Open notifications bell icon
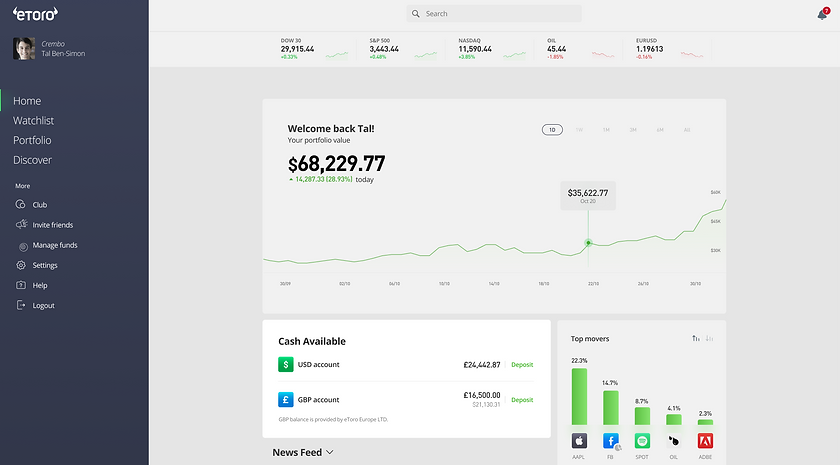Screen dimensions: 840x465 tap(823, 14)
